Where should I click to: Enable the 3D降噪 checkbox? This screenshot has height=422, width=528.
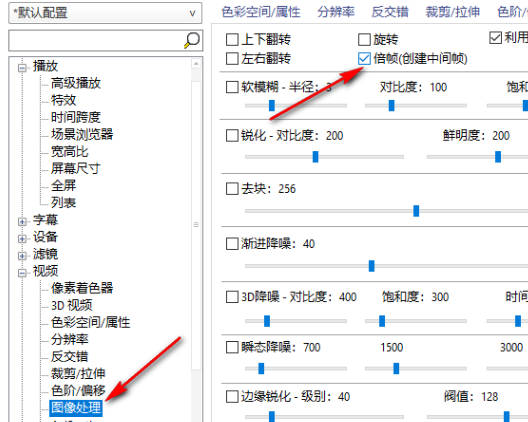tap(232, 297)
